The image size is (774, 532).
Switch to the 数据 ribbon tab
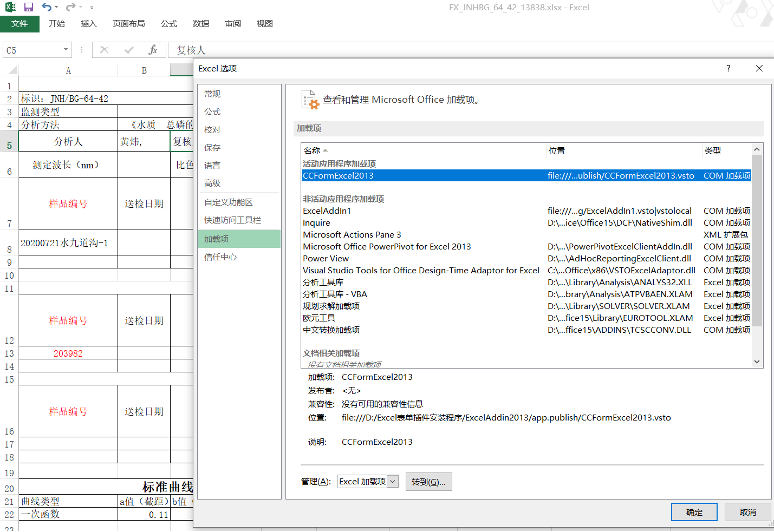201,24
